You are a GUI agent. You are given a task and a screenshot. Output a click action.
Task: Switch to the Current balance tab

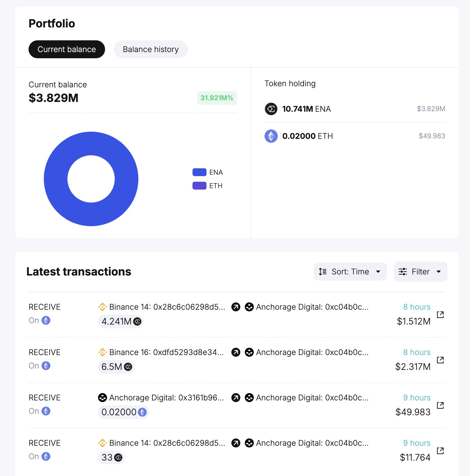pos(67,49)
